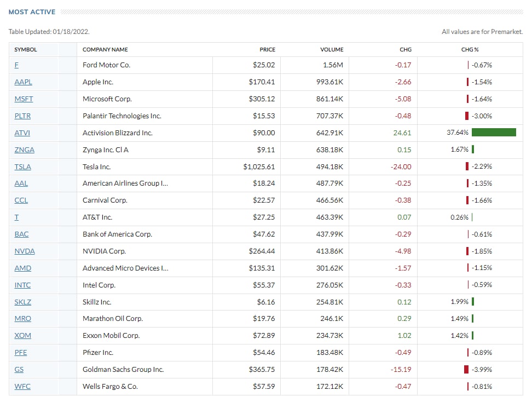Open the F ticker symbol link
The image size is (532, 402).
(16, 65)
